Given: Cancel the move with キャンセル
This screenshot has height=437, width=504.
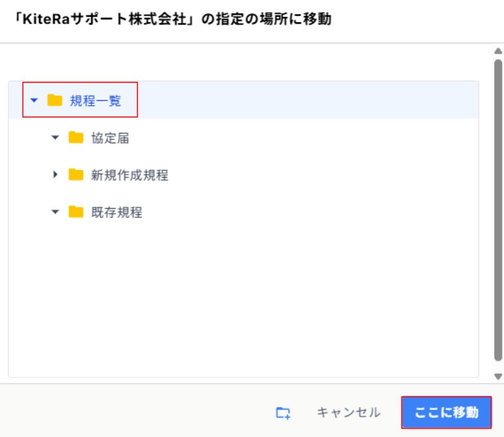Looking at the screenshot, I should point(349,413).
